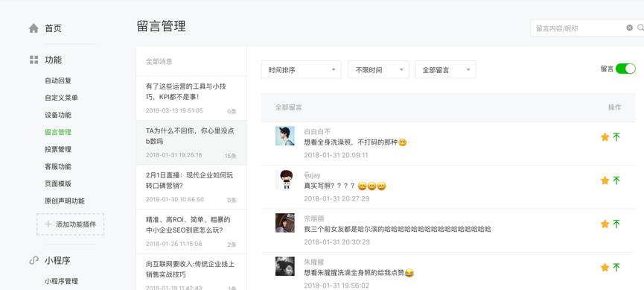This screenshot has width=644, height=290.
Task: Pin to top the comment from 朱腥腥
Action: 616,268
